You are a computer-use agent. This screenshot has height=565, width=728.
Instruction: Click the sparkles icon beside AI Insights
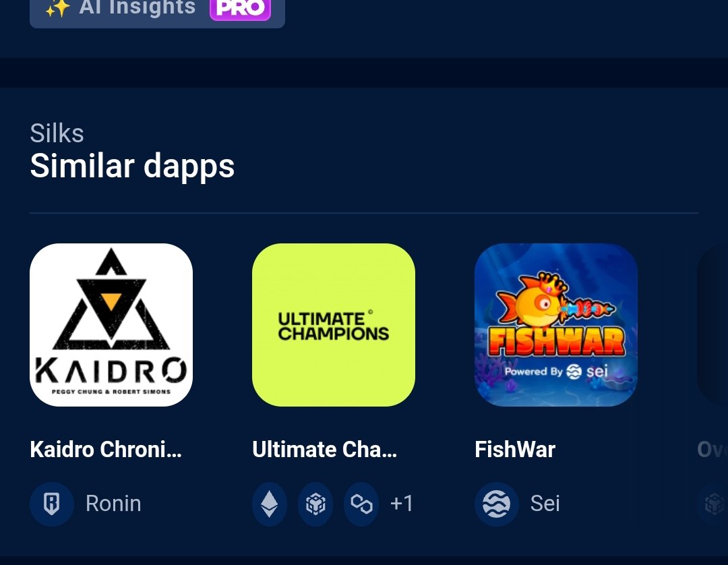pyautogui.click(x=57, y=9)
